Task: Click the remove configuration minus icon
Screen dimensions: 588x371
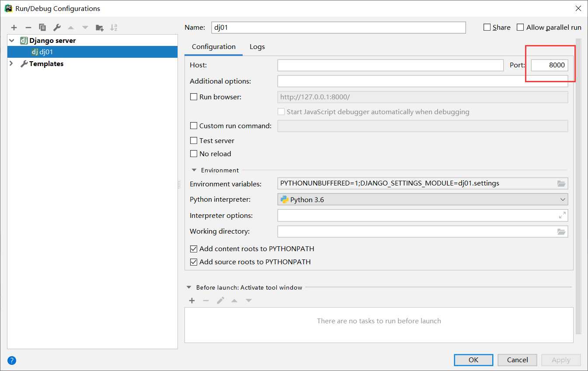Action: tap(28, 28)
